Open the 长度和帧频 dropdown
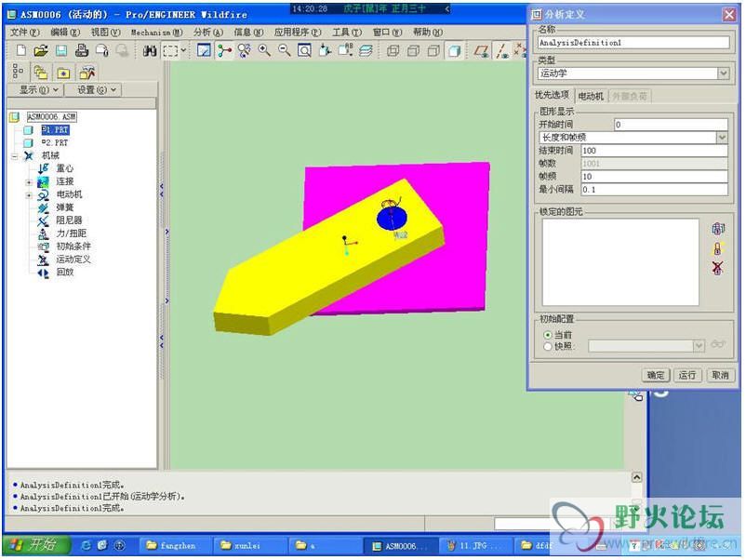This screenshot has width=746, height=560. click(722, 138)
